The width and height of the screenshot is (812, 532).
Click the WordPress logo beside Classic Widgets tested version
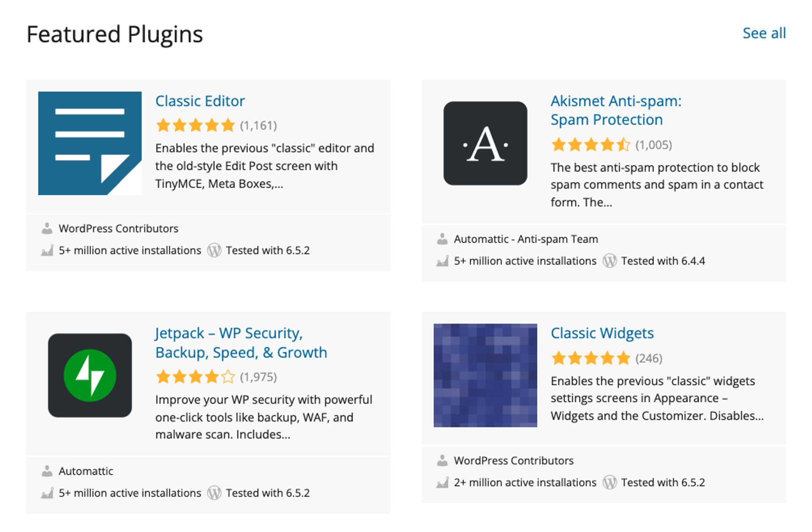pyautogui.click(x=609, y=483)
